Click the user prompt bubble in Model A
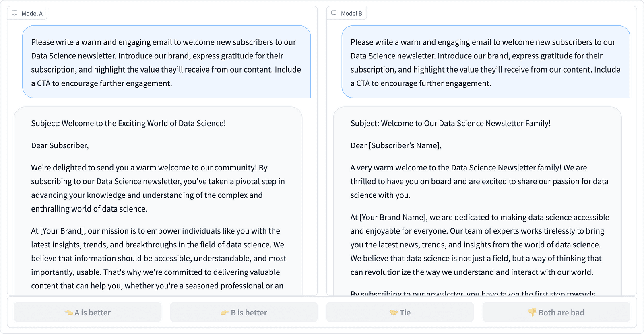Image resolution: width=644 pixels, height=334 pixels. (x=166, y=62)
